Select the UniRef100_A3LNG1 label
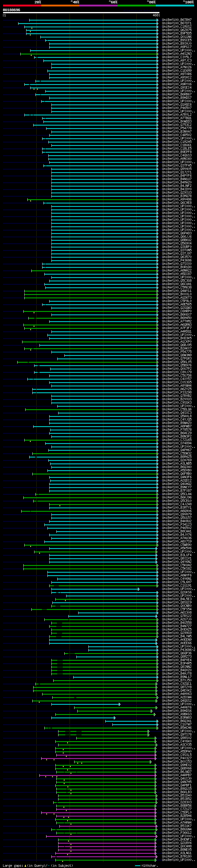The image size is (197, 868). [x=177, y=853]
